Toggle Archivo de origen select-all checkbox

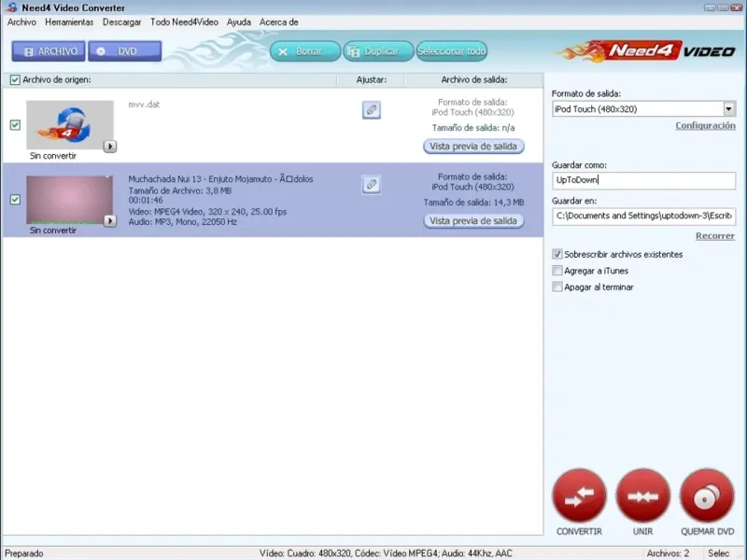point(15,80)
